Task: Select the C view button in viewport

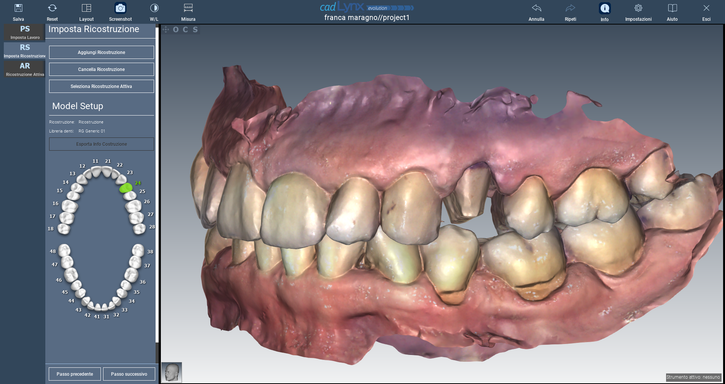Action: (185, 30)
